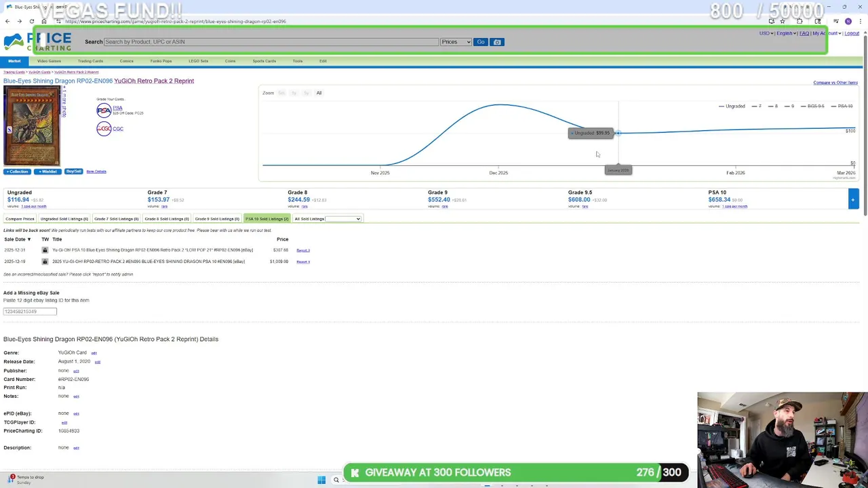
Task: Click the + Wishlist button
Action: pyautogui.click(x=47, y=171)
